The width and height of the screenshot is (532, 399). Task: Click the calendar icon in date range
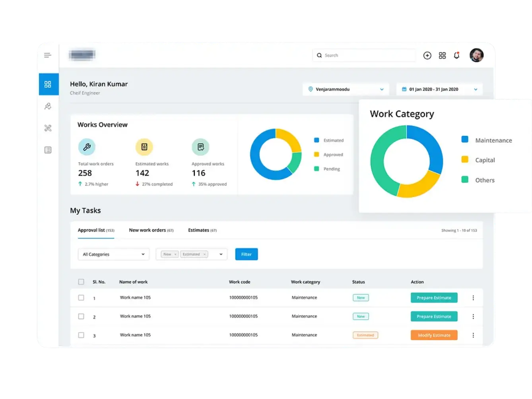[404, 89]
